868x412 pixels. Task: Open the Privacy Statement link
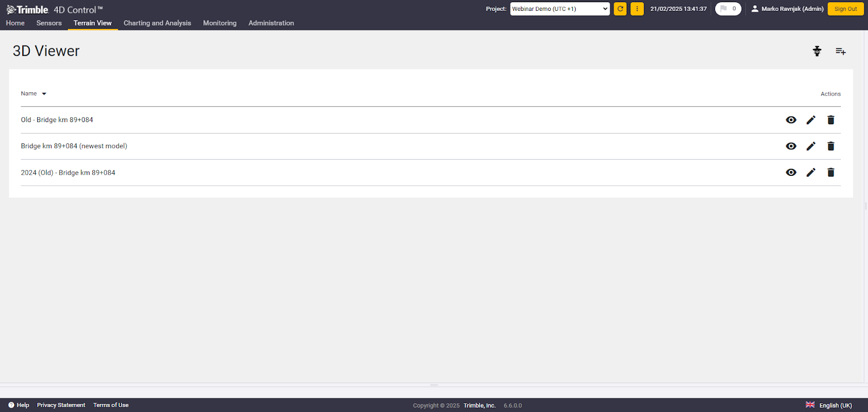pyautogui.click(x=61, y=405)
